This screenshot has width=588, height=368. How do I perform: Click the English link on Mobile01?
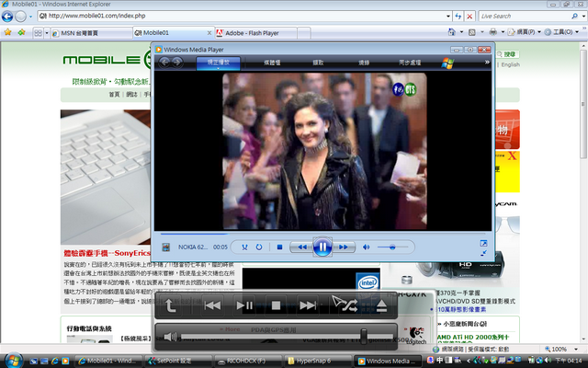point(511,64)
